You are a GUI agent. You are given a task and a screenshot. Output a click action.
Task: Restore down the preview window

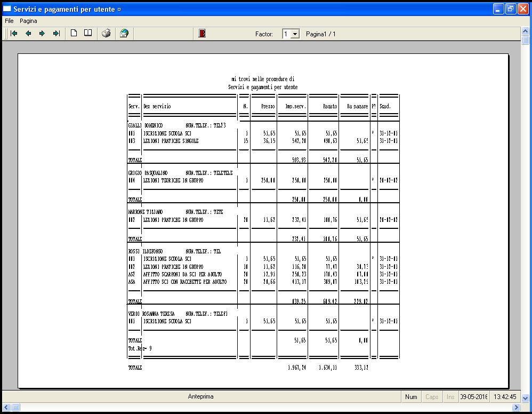[511, 9]
